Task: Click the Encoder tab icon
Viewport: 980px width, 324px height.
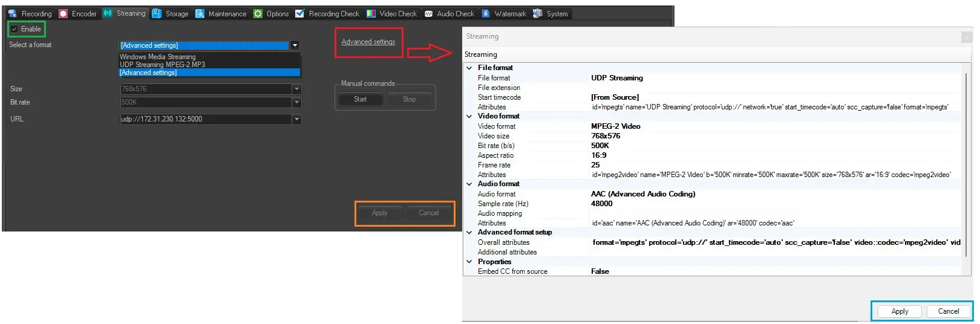Action: click(x=63, y=13)
